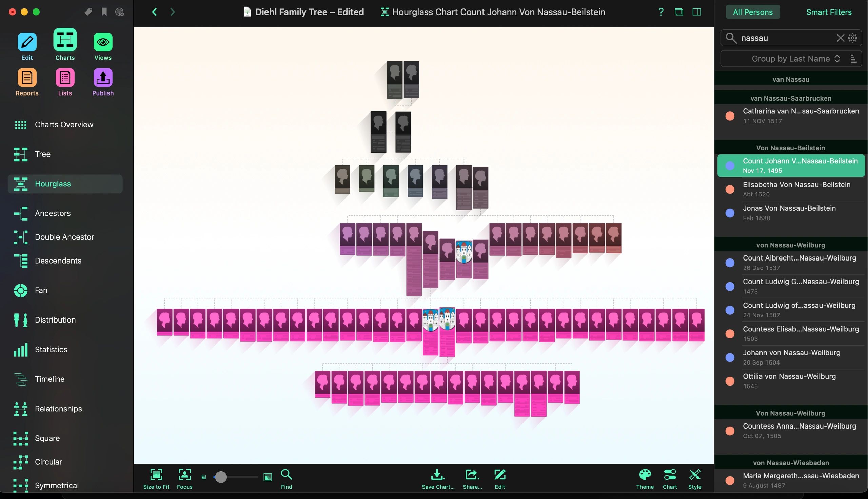The image size is (868, 499).
Task: Toggle the right sidebar panel
Action: [x=696, y=12]
